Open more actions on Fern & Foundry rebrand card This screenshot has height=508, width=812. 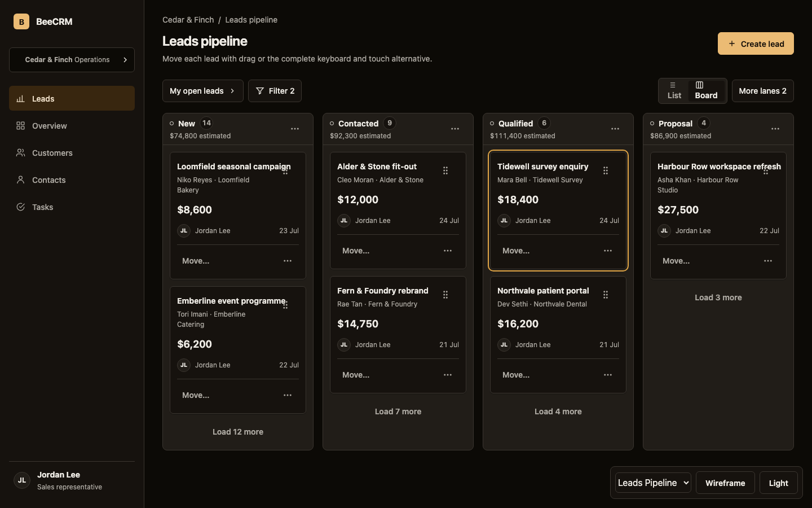click(x=448, y=375)
